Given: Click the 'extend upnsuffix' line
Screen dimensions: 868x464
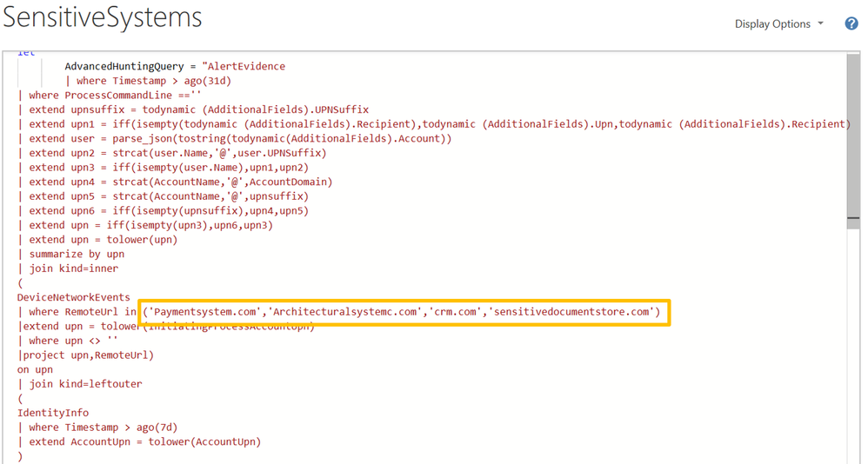Looking at the screenshot, I should pos(193,109).
